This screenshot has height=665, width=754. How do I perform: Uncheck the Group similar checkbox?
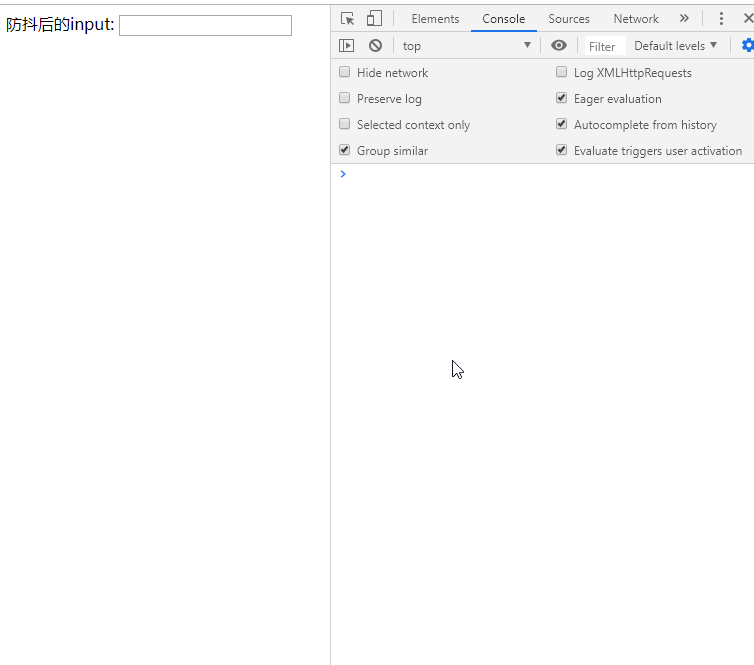(344, 150)
